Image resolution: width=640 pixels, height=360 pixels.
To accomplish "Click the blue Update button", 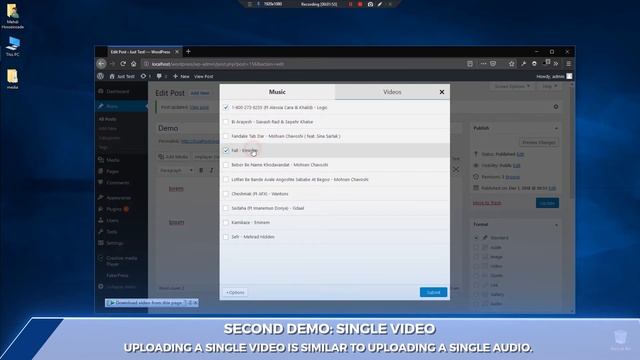I will (x=547, y=203).
